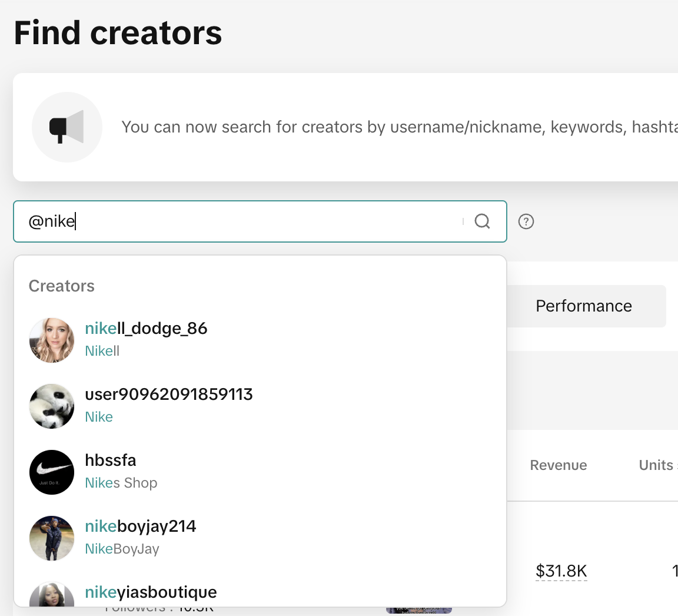The height and width of the screenshot is (616, 678).
Task: Pick nikeboyjay214 from the dropdown list
Action: point(141,526)
